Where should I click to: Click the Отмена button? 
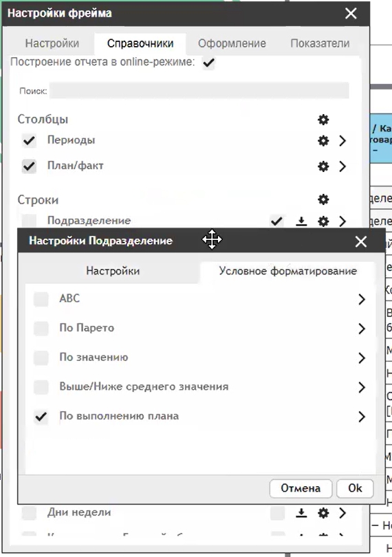click(301, 488)
